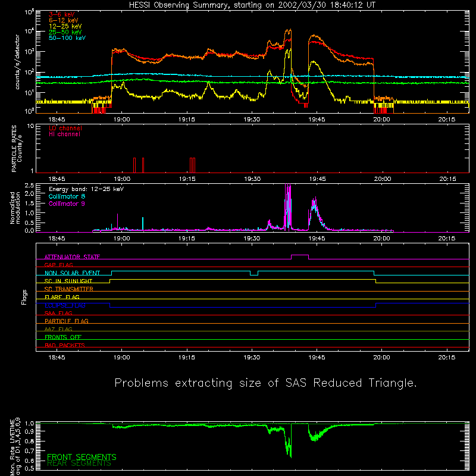Click the PARTICLE FLAG label

pyautogui.click(x=67, y=321)
